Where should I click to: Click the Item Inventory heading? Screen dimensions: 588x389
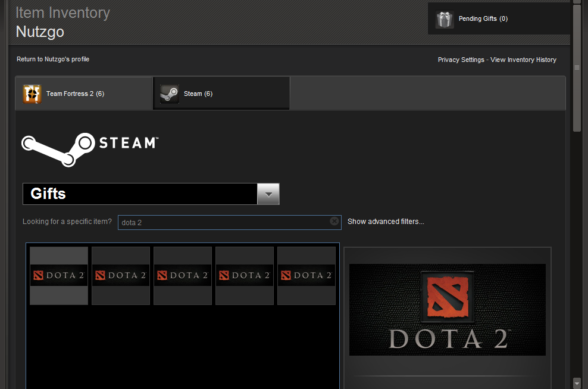62,13
